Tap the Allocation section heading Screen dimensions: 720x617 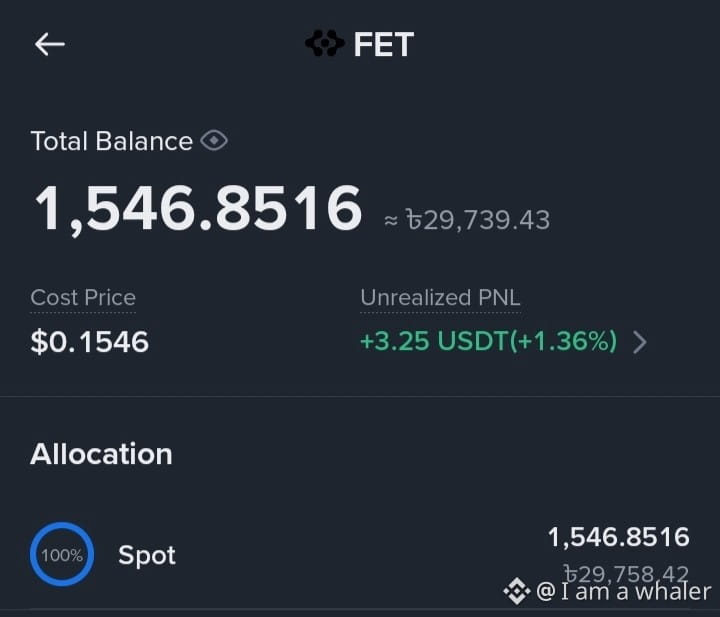click(x=101, y=454)
